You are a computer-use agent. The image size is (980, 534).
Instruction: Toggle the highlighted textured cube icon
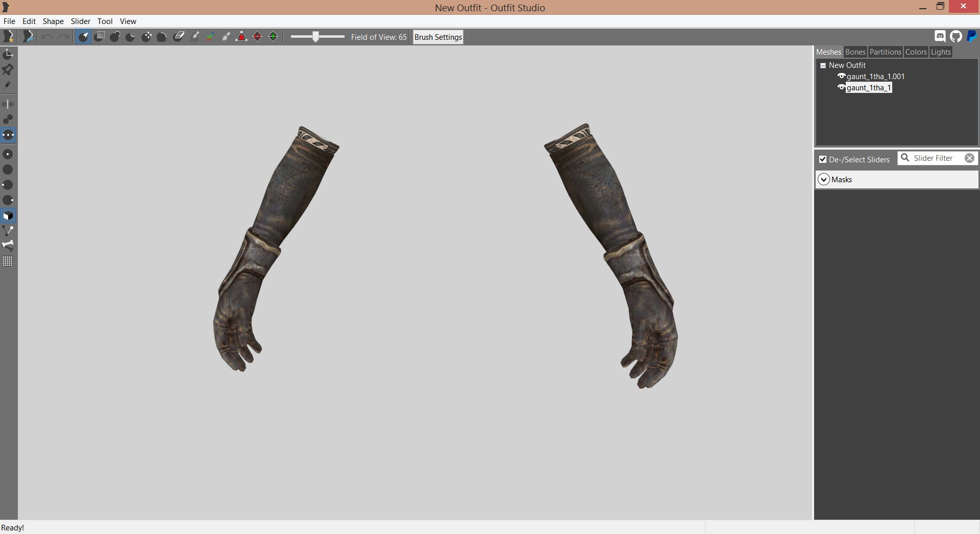click(x=8, y=216)
